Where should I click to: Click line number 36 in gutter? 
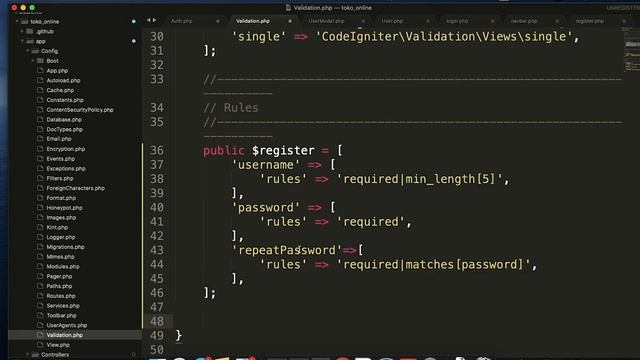157,150
